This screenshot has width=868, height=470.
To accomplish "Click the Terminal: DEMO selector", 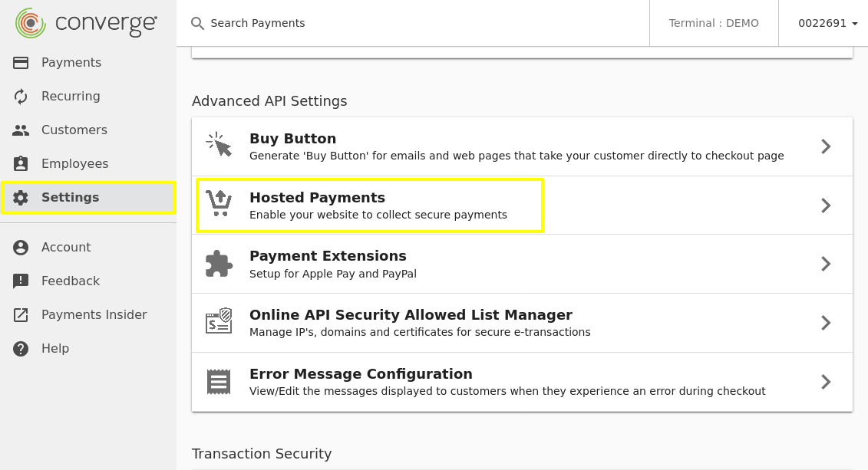I will click(x=714, y=24).
